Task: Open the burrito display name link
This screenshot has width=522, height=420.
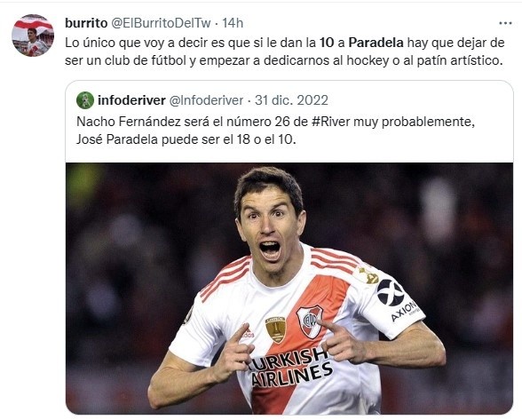Action: click(86, 23)
